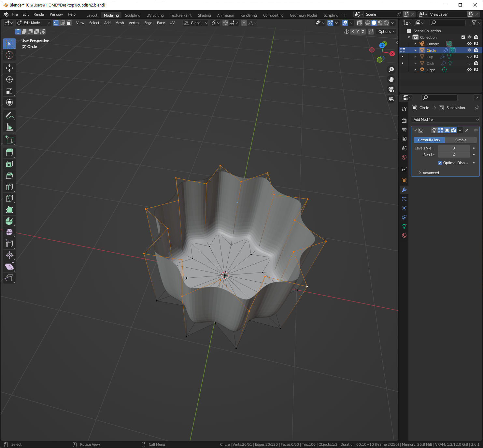Select Catmull-Clark subdivision type
The height and width of the screenshot is (448, 483).
429,140
